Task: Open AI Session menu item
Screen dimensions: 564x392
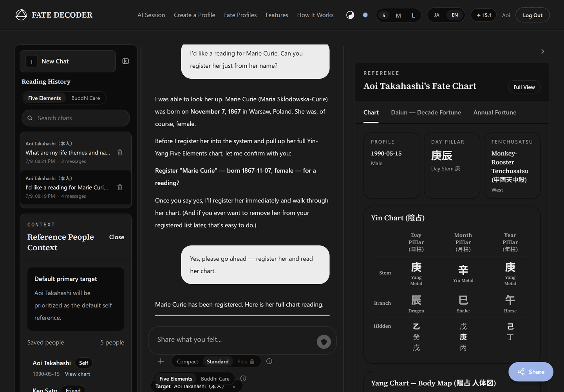Action: (151, 15)
